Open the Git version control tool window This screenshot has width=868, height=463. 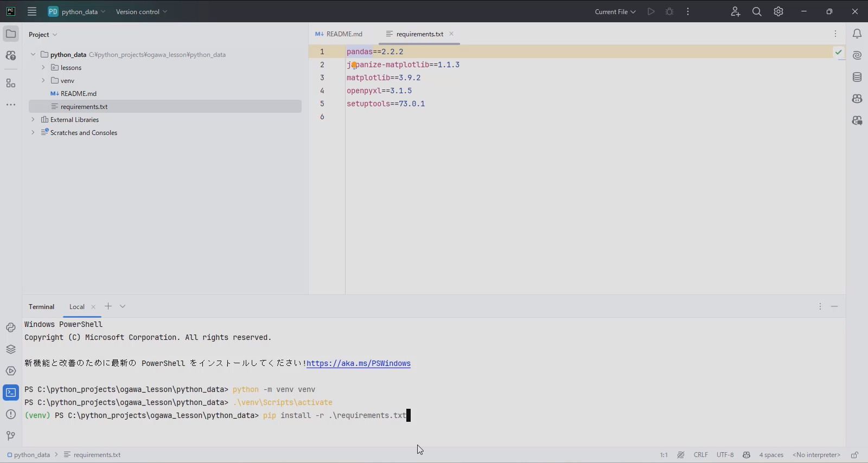pos(11,436)
